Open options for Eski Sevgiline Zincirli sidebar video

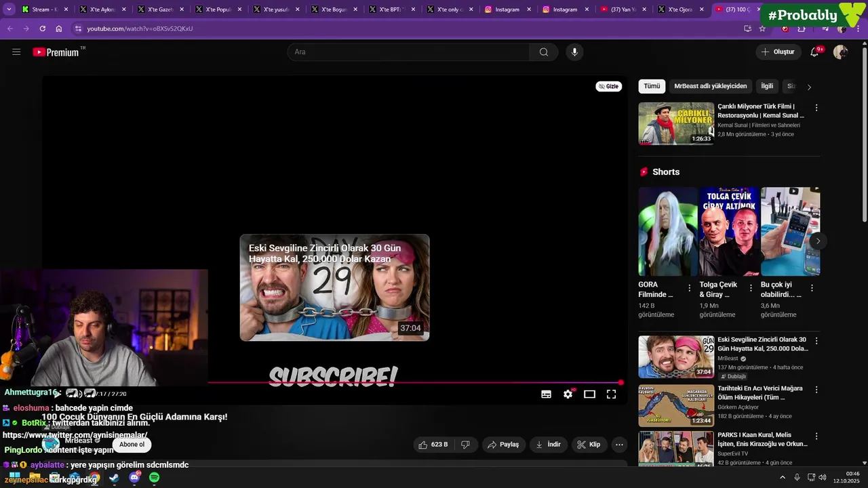tap(816, 341)
